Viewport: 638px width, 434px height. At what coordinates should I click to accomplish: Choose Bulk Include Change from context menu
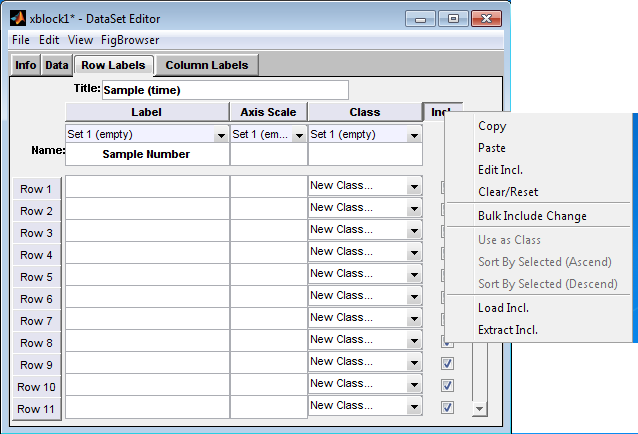(532, 216)
